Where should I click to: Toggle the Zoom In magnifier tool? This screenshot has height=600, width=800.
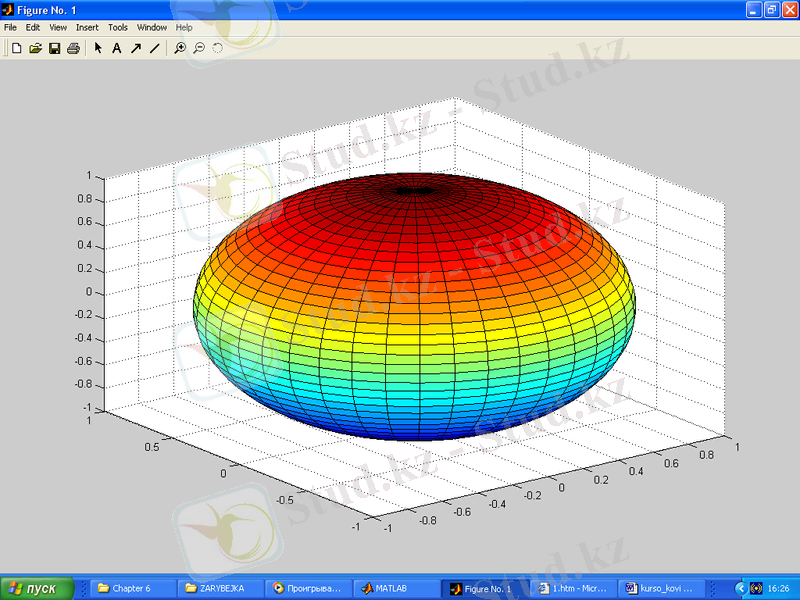[x=180, y=48]
